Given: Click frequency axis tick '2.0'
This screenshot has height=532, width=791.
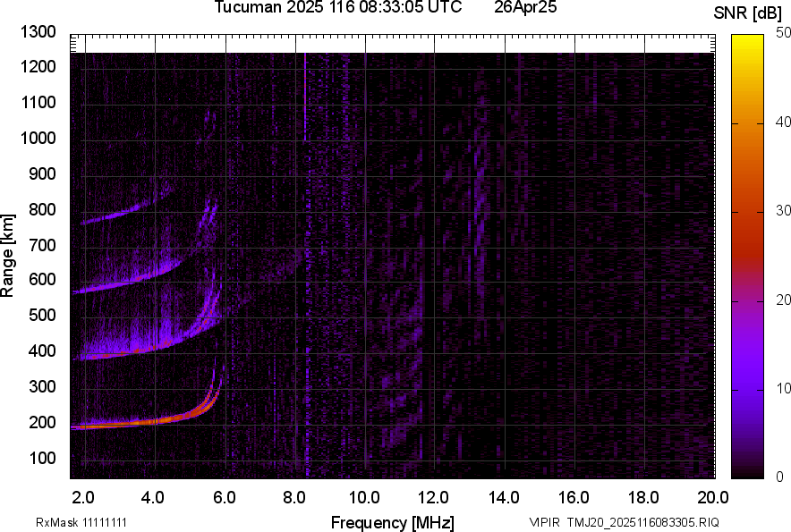Looking at the screenshot, I should point(83,498).
